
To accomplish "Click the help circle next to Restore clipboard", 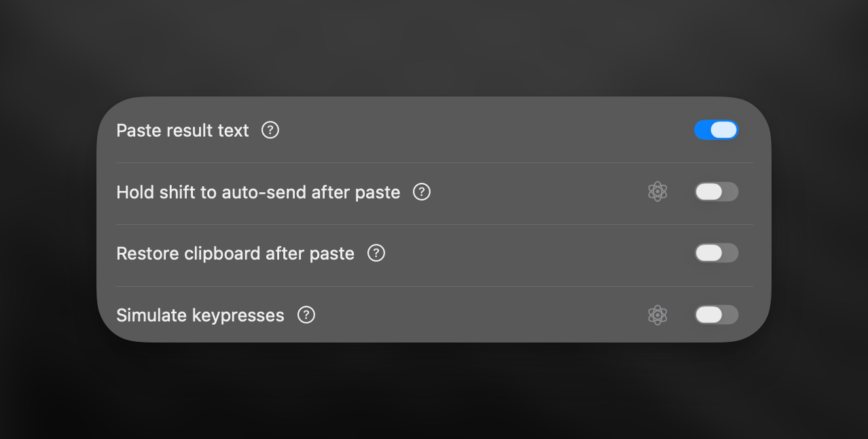I will (x=376, y=253).
